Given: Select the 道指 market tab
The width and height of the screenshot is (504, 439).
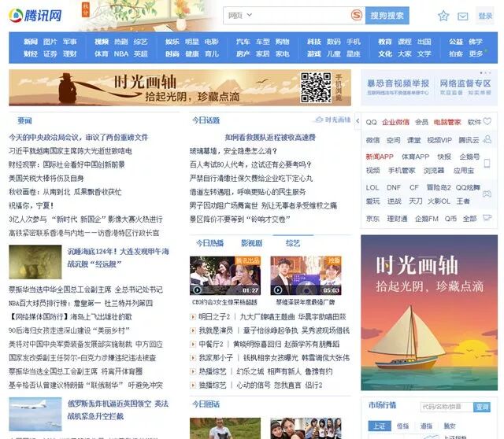Looking at the screenshot, I should [426, 426].
